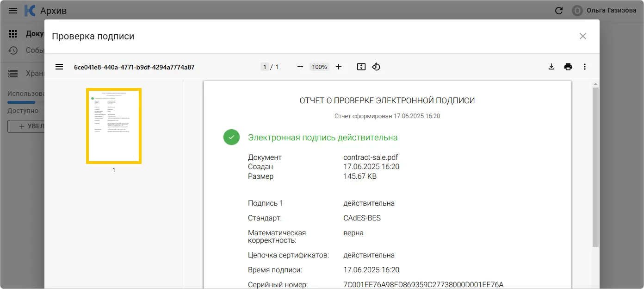The height and width of the screenshot is (289, 644).
Task: Click the PDF viewer vertical scrollbar
Action: (595, 167)
